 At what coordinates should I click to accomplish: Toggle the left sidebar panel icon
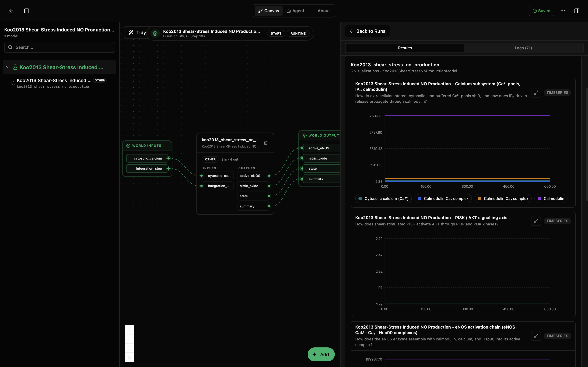[27, 11]
